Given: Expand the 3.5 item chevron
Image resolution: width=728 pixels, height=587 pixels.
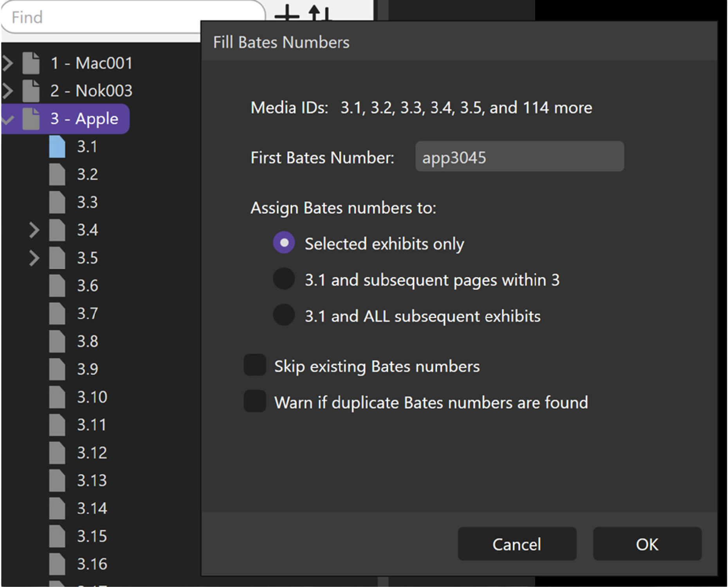Looking at the screenshot, I should pos(34,258).
